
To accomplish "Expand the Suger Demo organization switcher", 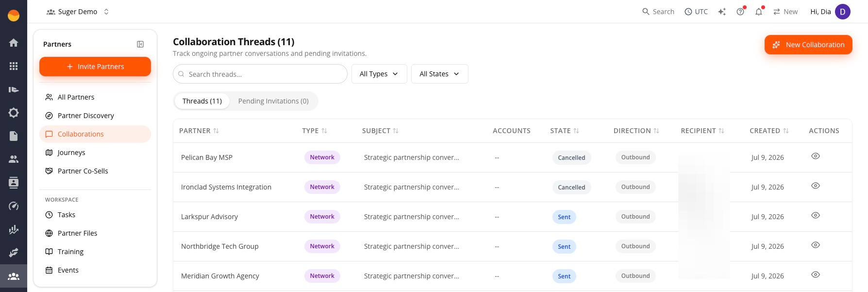I will 78,12.
